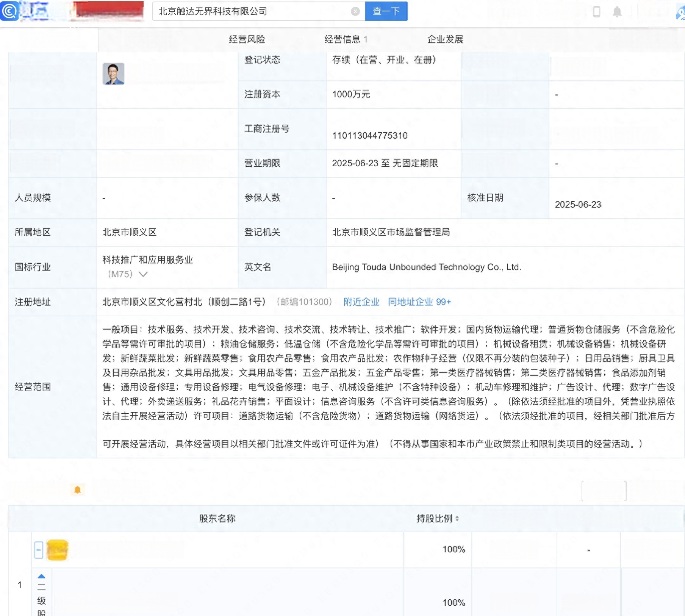Expand the 国标行业 M75 chevron

143,274
